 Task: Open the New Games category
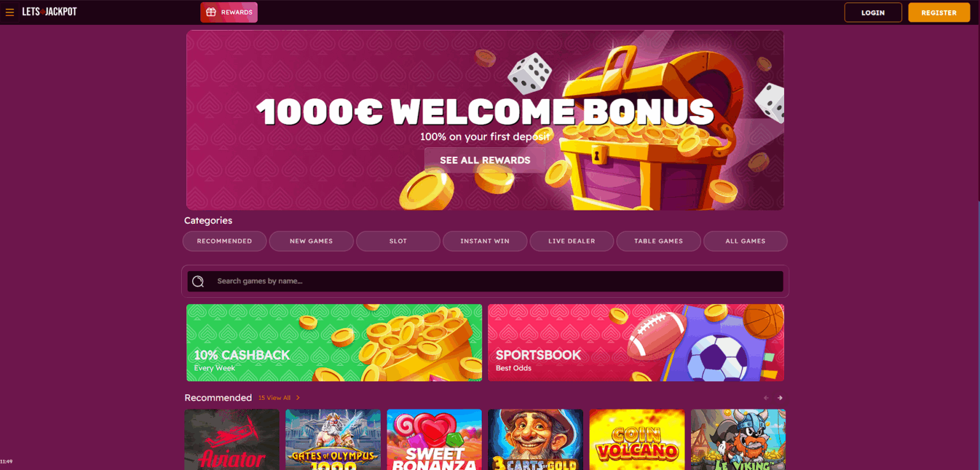pos(311,241)
